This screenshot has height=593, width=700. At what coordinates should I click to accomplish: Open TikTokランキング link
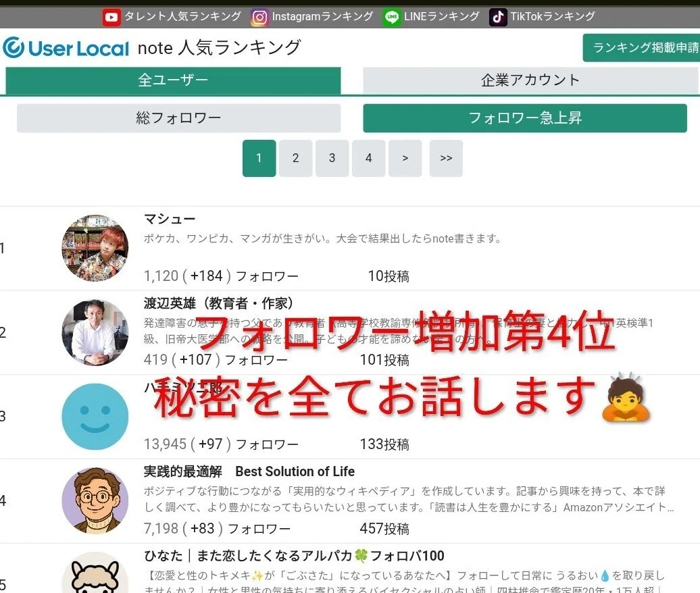pos(553,16)
